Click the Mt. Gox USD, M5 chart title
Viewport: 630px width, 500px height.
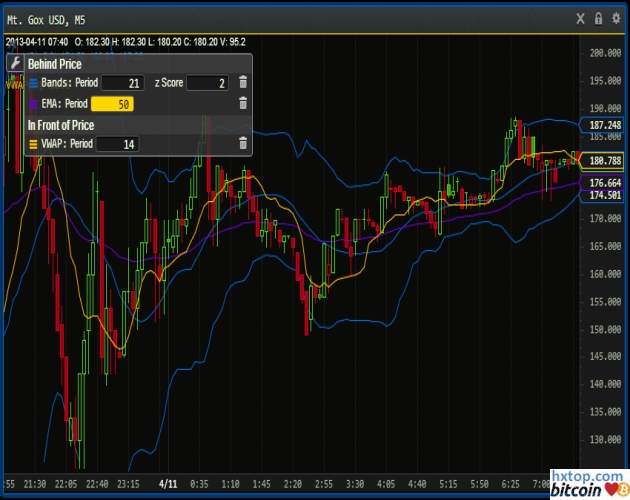click(x=46, y=17)
